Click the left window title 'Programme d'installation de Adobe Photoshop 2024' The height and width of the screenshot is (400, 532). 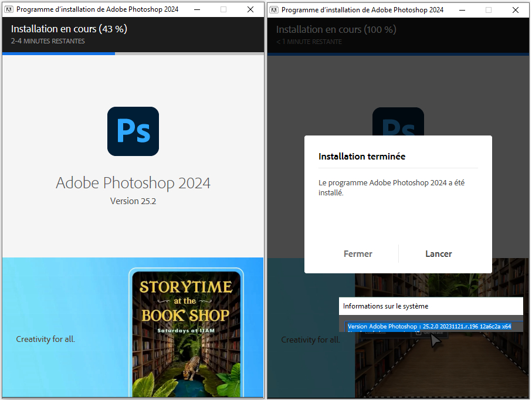click(97, 9)
